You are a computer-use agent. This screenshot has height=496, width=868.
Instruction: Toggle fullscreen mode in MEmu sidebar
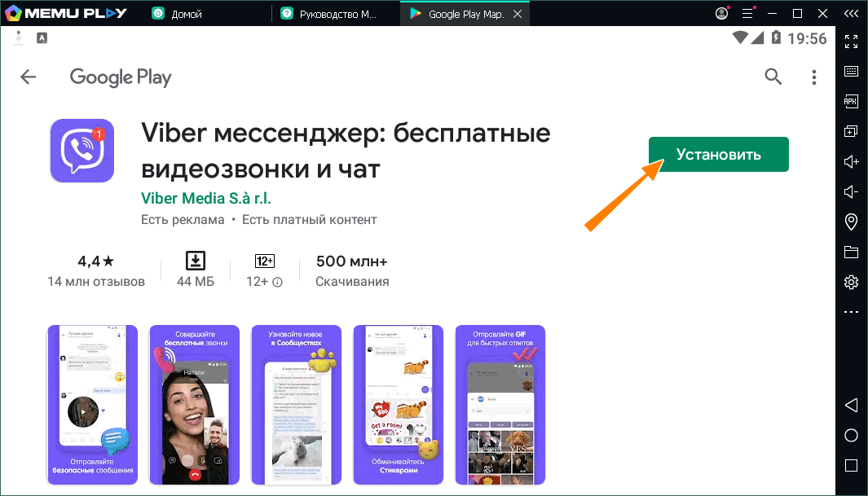tap(852, 41)
